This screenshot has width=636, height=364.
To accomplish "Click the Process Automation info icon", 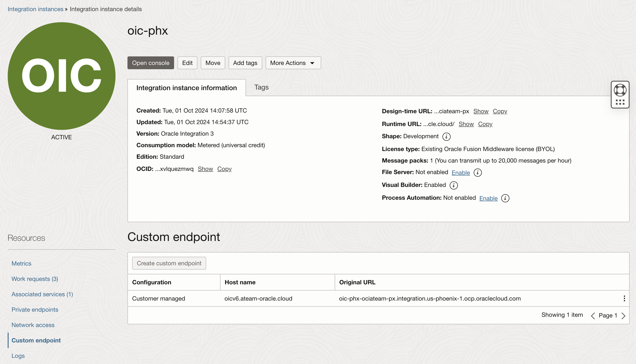I will (x=505, y=198).
